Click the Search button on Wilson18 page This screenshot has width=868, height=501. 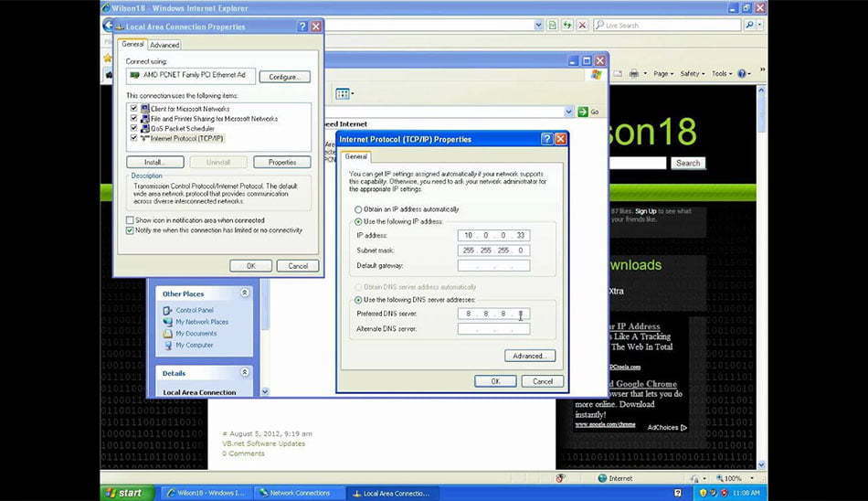tap(688, 163)
